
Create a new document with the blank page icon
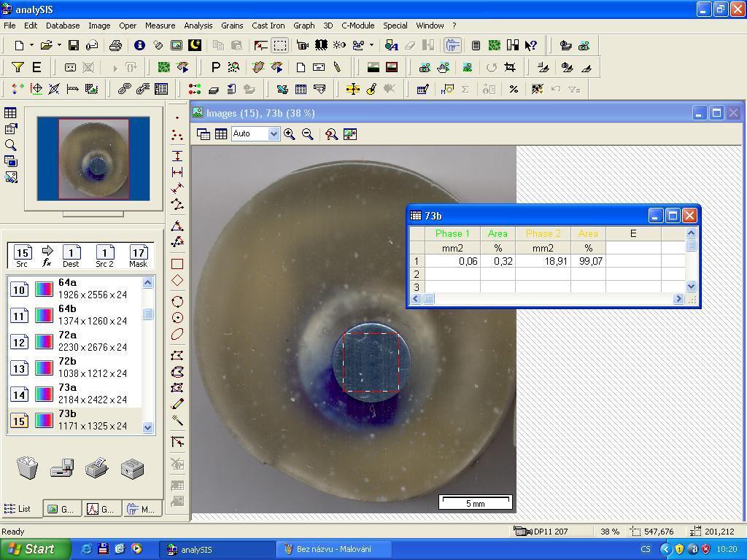(19, 46)
